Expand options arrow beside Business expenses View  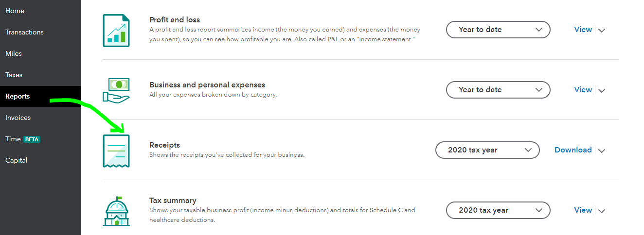(x=602, y=90)
